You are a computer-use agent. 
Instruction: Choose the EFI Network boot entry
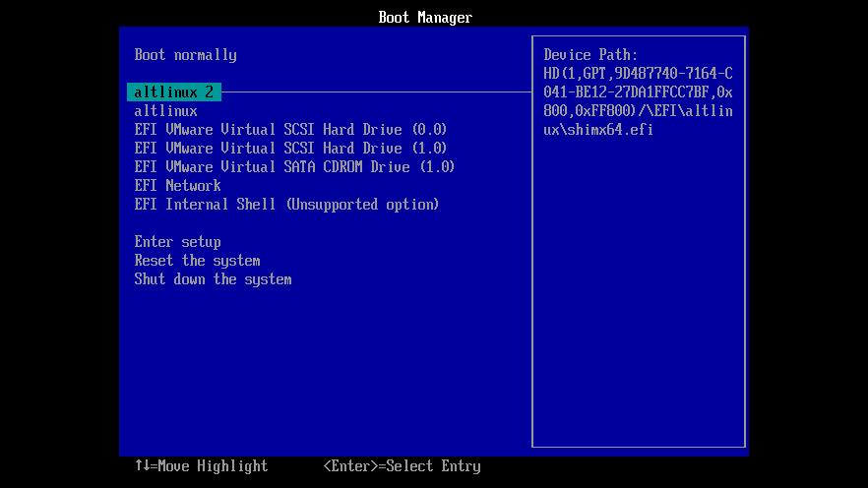[177, 186]
